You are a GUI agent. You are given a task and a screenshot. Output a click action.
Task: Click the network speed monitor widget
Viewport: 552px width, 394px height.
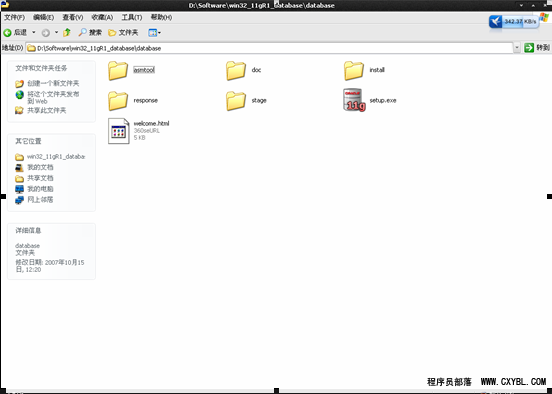click(514, 22)
